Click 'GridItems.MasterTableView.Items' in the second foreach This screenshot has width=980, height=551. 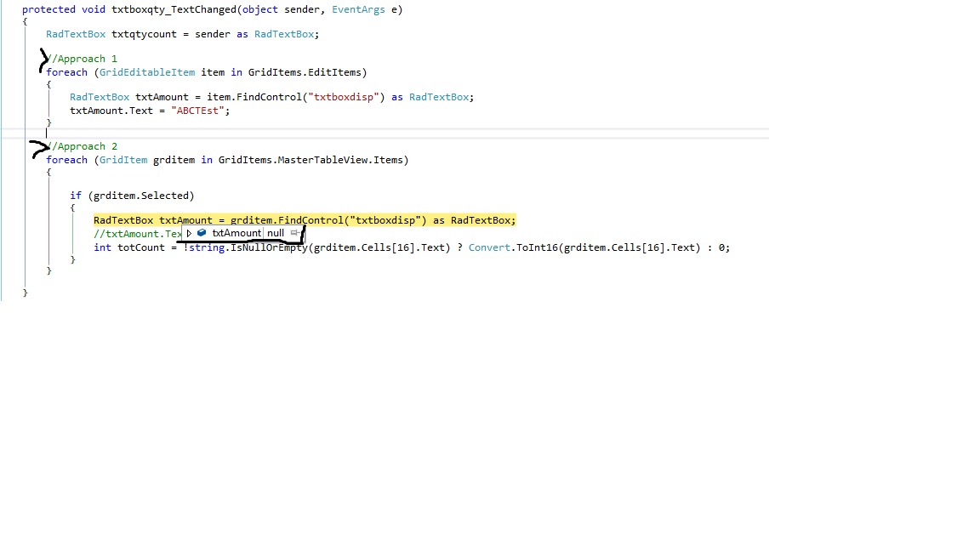pos(311,160)
